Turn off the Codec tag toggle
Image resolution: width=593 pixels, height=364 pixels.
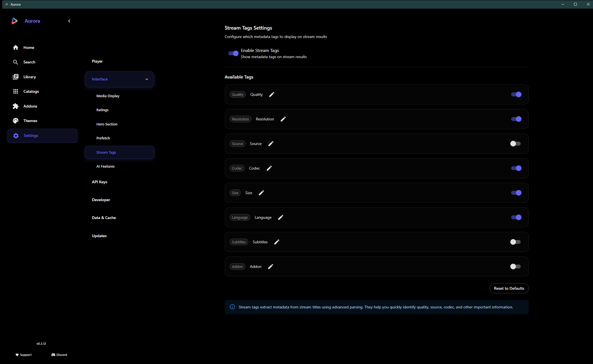click(516, 168)
